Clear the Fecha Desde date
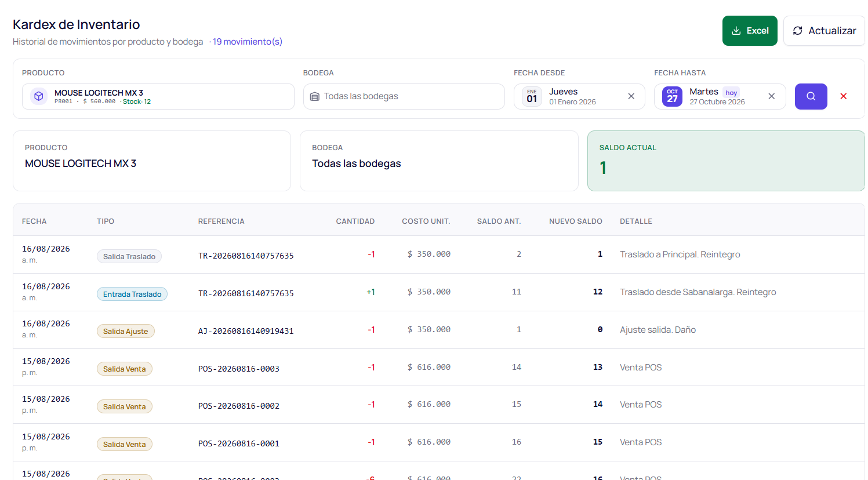 631,96
